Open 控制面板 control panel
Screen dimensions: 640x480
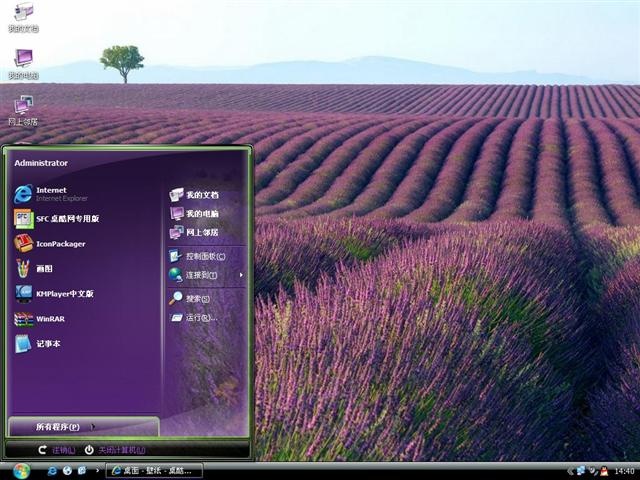198,256
